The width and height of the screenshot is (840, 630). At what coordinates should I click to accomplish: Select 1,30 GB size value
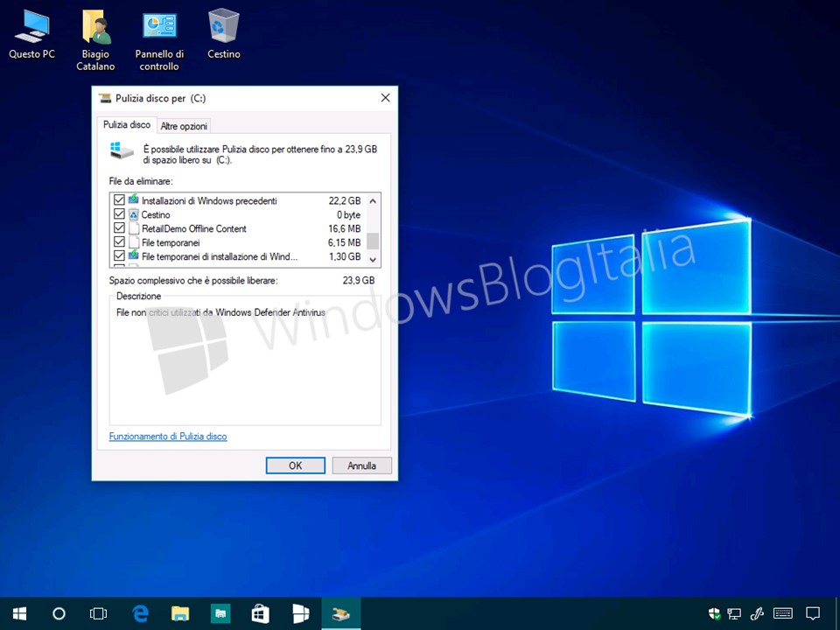point(345,256)
